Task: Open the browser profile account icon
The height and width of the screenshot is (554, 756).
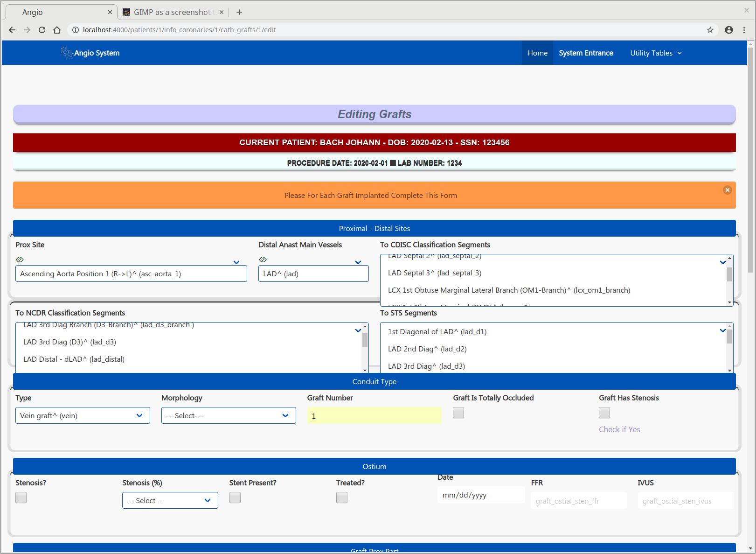Action: (x=729, y=30)
